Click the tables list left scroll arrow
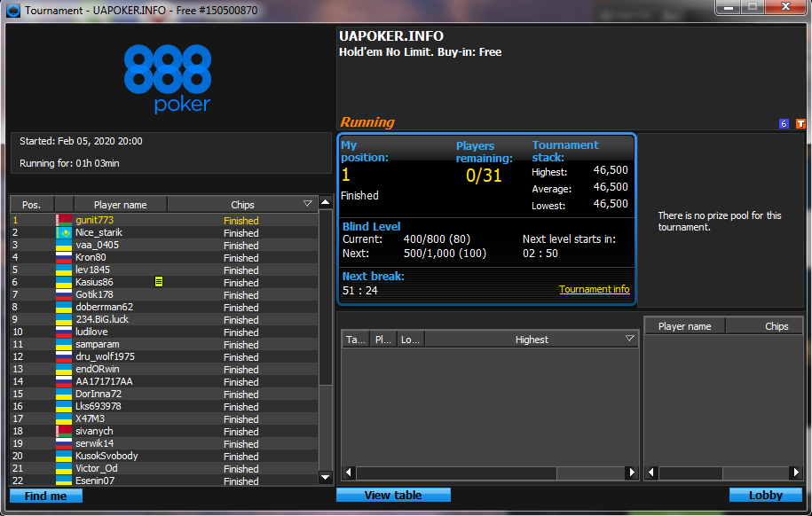 coord(349,472)
